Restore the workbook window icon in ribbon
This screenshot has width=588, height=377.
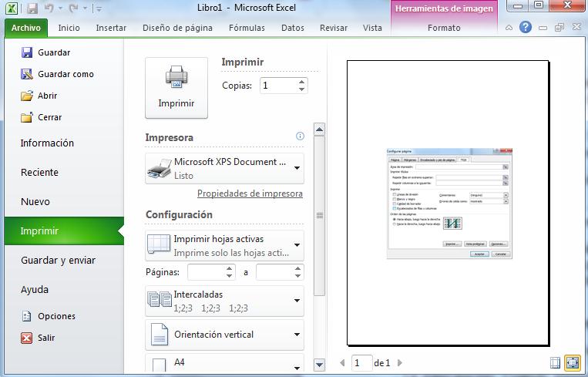[559, 28]
